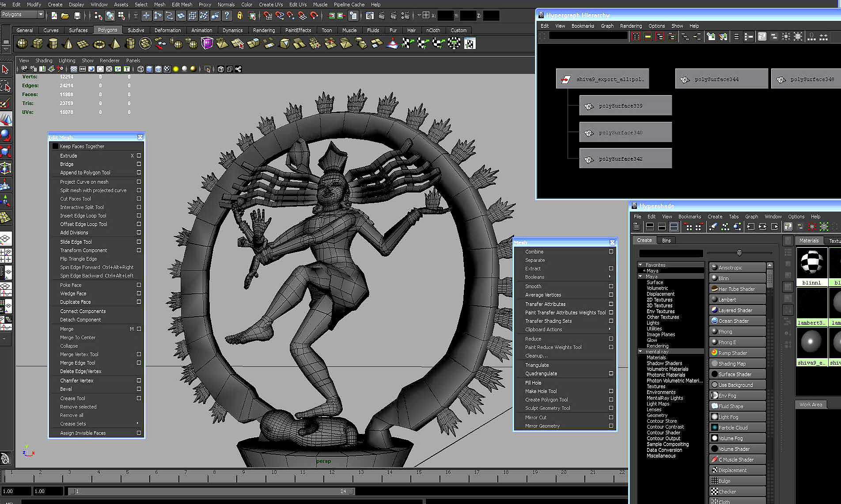Click the yellow sphere lighting icon
The height and width of the screenshot is (504, 841).
[175, 69]
